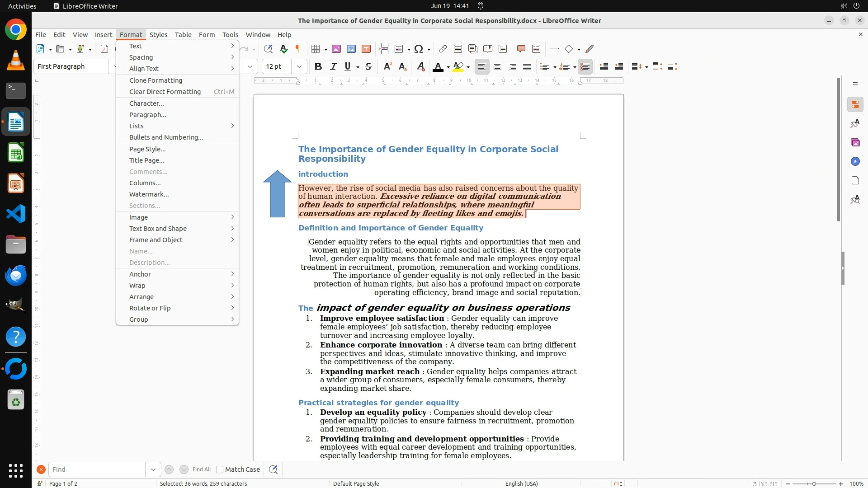This screenshot has width=868, height=488.
Task: Toggle Center alignment button
Action: pos(497,66)
